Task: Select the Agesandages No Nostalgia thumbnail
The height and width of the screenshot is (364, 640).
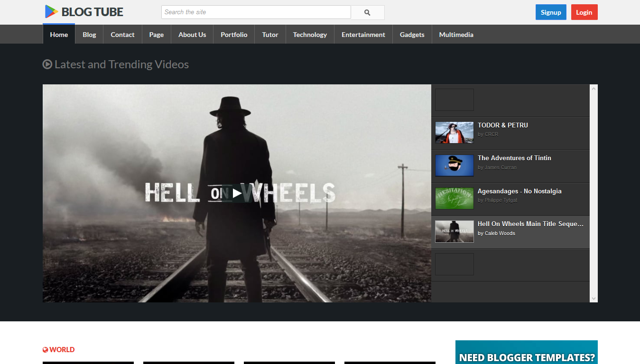Action: tap(454, 199)
